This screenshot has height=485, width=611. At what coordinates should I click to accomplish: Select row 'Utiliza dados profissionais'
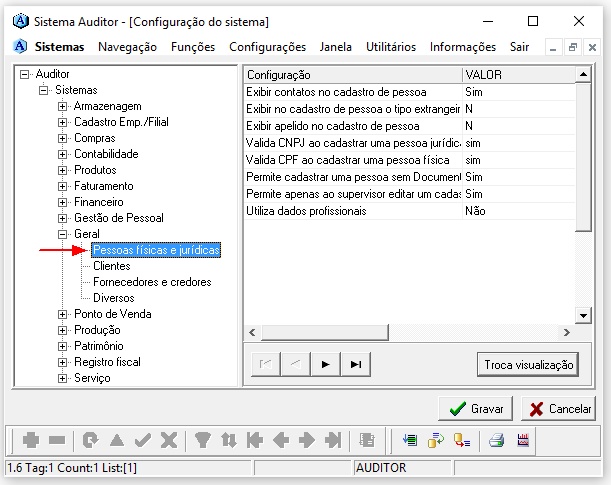[410, 211]
